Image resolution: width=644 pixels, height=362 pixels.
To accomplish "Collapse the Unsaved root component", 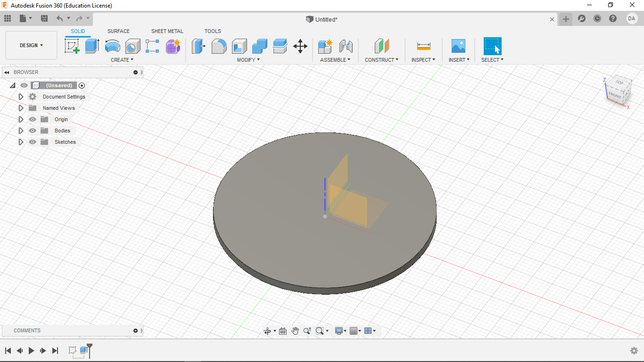I will (x=12, y=85).
